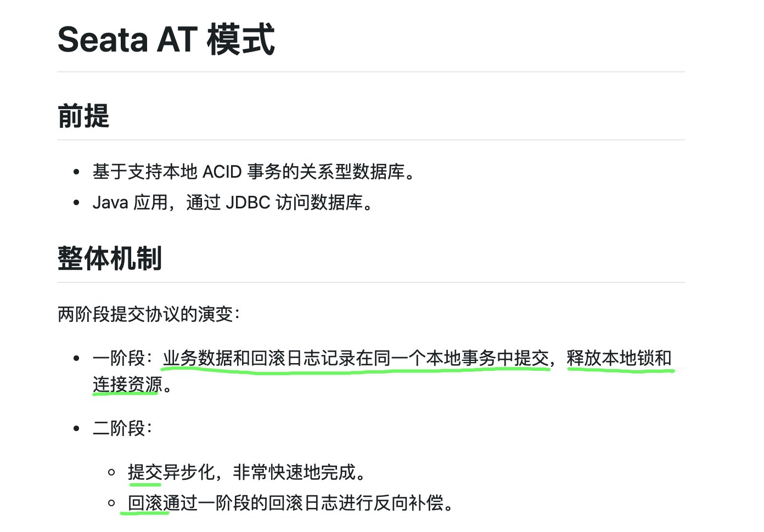Click the "Java 应用，通过 JDBC 访问数据库" line
764x532 pixels.
234,202
